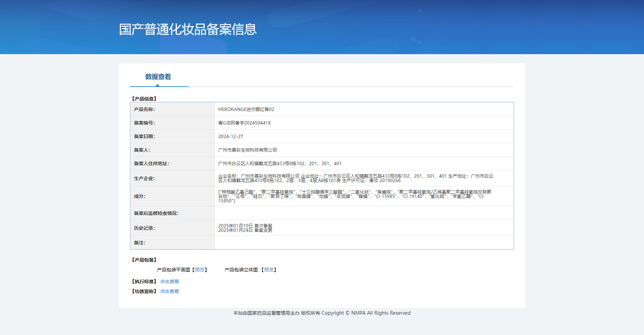Click the 2025年01月10日 首次备案 history entry
The image size is (644, 335).
point(245,226)
